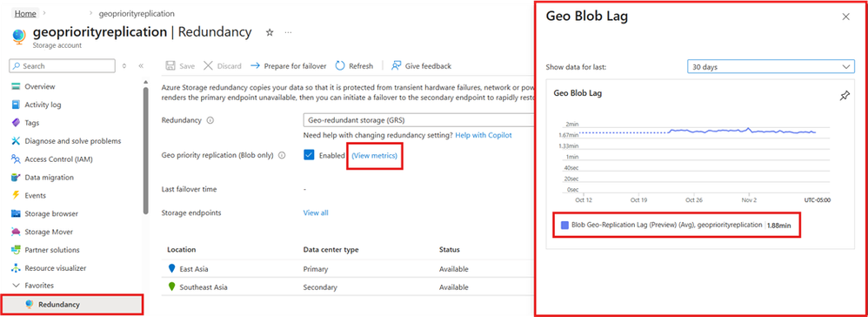
Task: Favorite the page with the star icon
Action: point(270,33)
